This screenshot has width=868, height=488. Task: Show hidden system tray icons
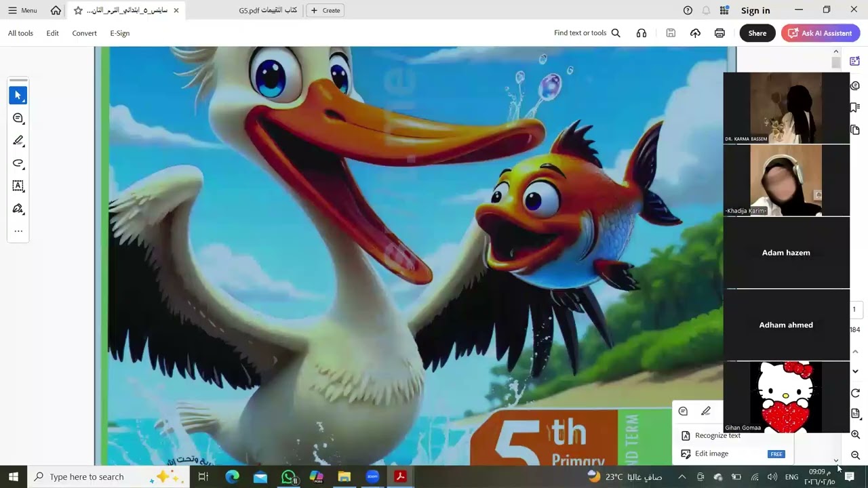click(x=682, y=477)
